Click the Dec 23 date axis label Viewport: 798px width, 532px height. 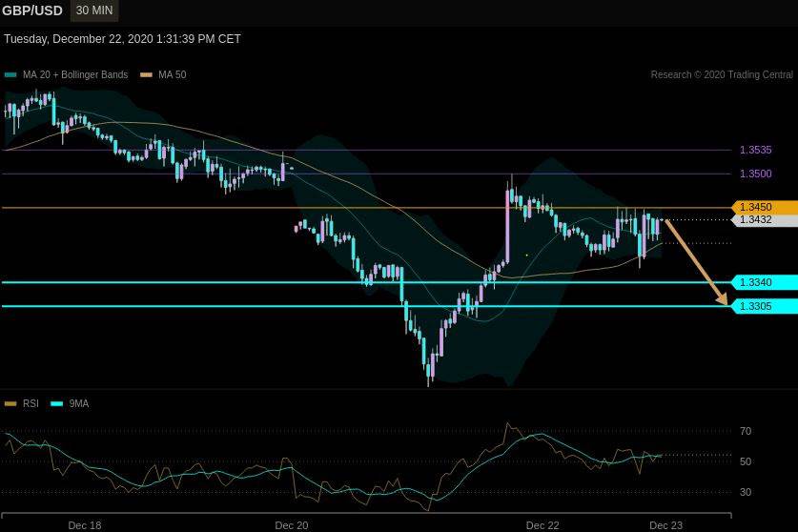click(666, 525)
